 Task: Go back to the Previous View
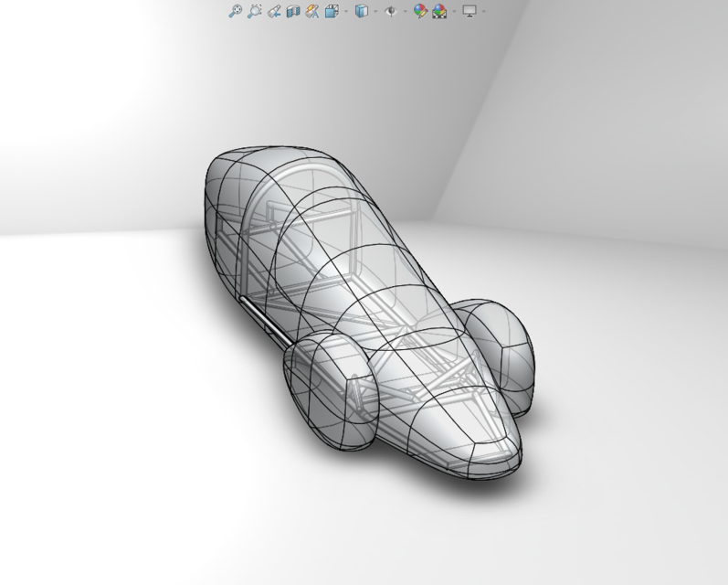click(x=274, y=12)
